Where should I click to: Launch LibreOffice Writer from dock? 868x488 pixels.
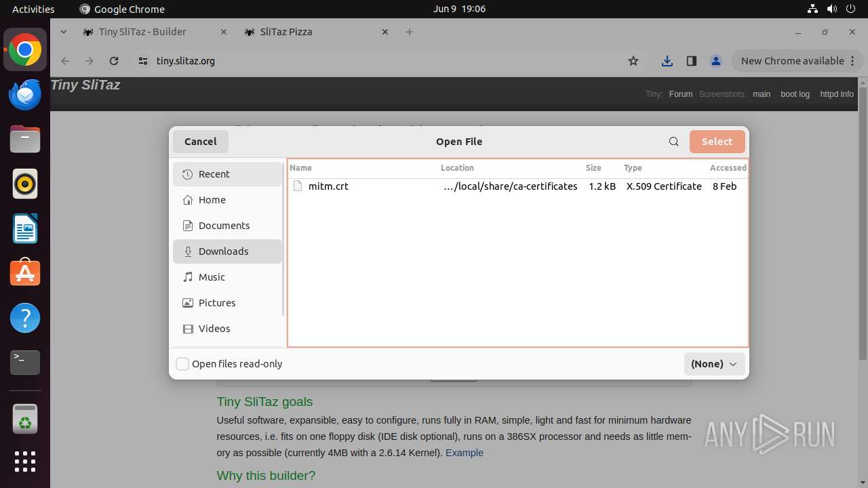coord(25,229)
